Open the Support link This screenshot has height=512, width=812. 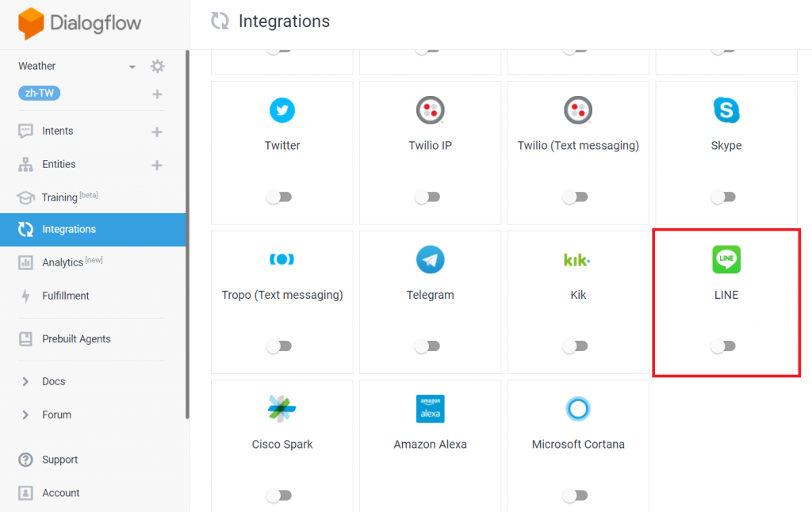[59, 460]
